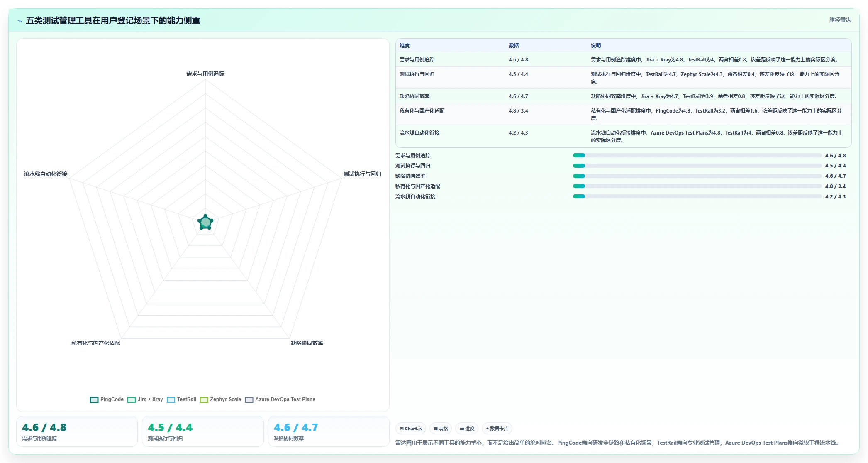The image size is (868, 463).
Task: Click the radar data polygon at center
Action: point(205,223)
